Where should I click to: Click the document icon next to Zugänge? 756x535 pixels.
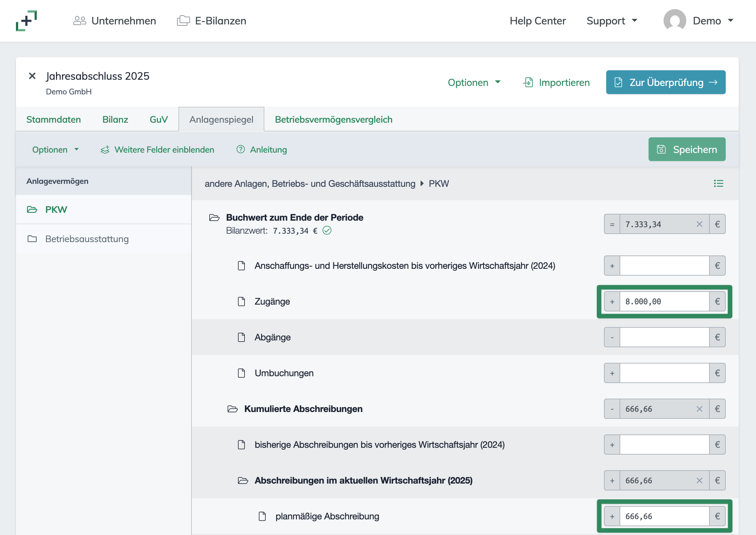(x=241, y=301)
